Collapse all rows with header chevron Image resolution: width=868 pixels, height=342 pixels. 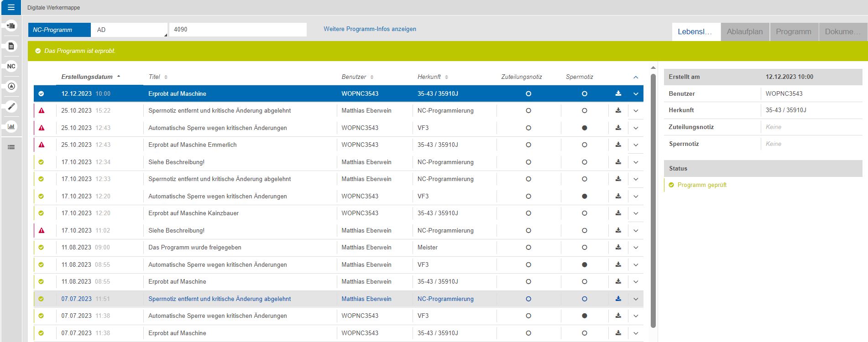[635, 77]
